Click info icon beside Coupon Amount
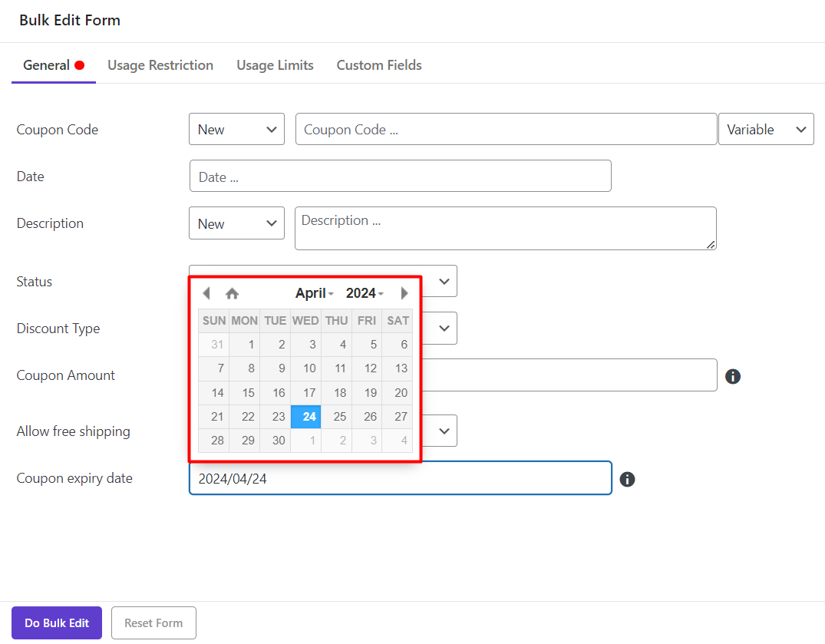825x644 pixels. point(733,376)
